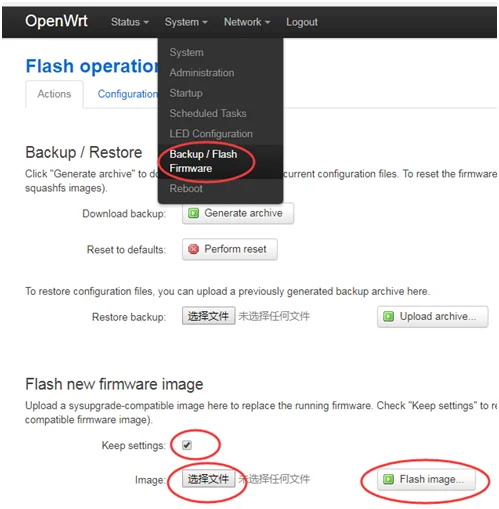The height and width of the screenshot is (509, 499).
Task: Switch to the Configuration tab
Action: coord(127,94)
